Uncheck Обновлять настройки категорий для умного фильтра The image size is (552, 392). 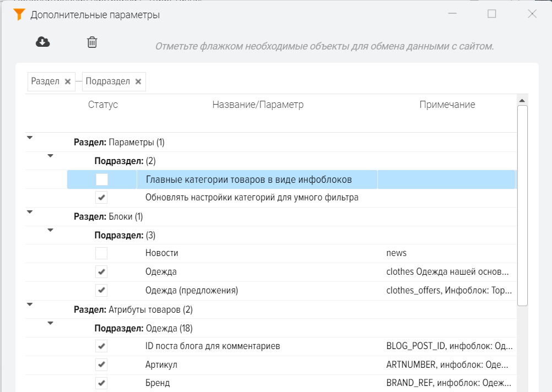coord(101,198)
